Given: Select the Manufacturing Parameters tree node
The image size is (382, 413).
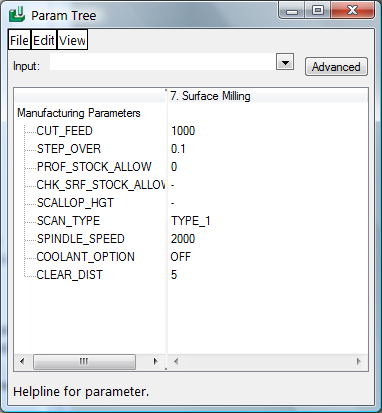Looking at the screenshot, I should (x=79, y=113).
